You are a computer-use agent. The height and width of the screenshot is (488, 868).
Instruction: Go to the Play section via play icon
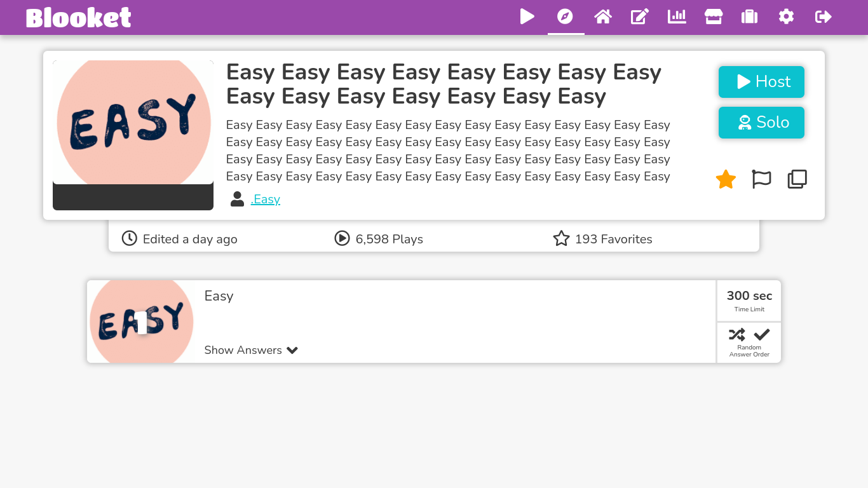(x=527, y=17)
